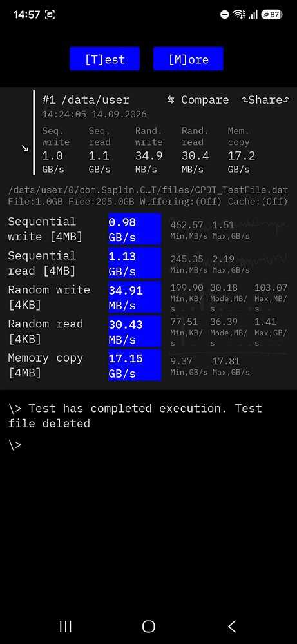The image size is (297, 644).
Task: Tap the Sequential write 0.98 GB/s bar
Action: (x=135, y=229)
